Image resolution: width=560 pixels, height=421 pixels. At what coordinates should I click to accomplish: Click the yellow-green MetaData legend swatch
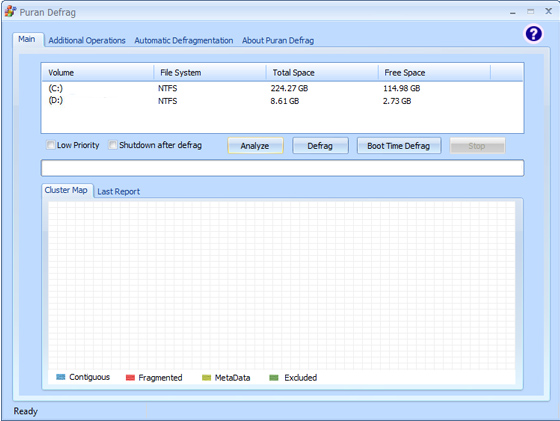pos(206,378)
